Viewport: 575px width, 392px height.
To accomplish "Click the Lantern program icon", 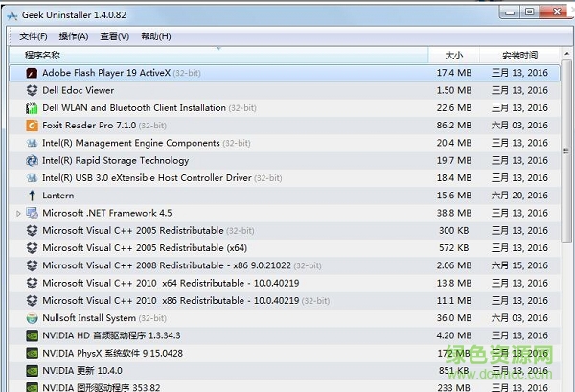I will tap(32, 196).
